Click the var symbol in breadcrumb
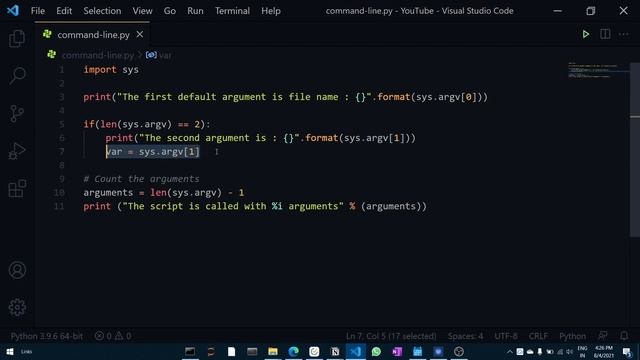Viewport: 640px width, 360px height. [x=159, y=55]
